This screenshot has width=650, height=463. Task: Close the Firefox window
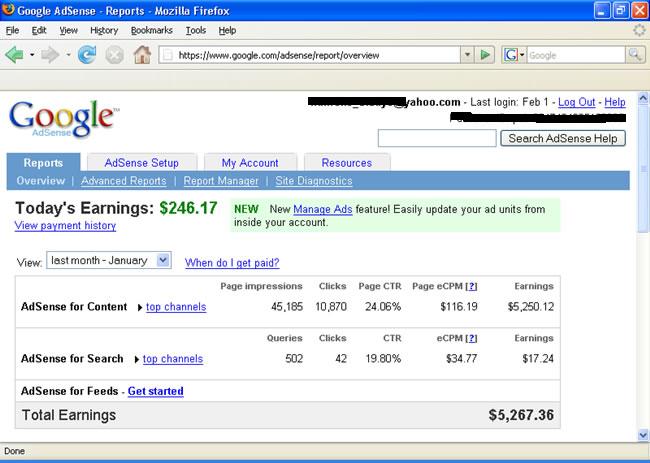point(640,10)
